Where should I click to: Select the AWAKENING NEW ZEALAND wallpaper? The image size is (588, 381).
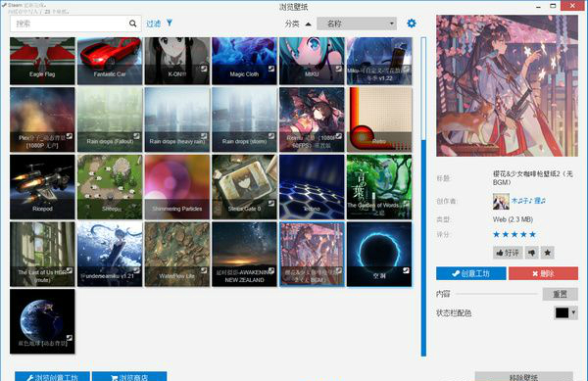(244, 254)
